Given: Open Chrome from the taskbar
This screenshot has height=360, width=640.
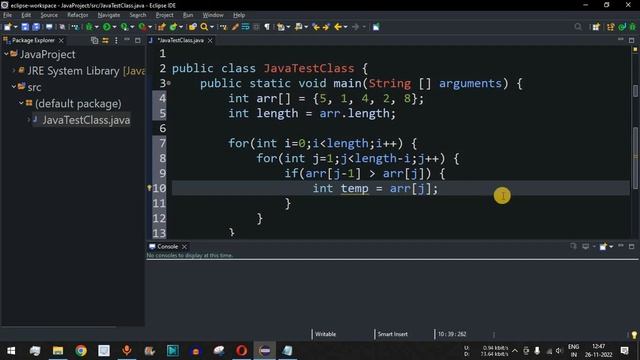Looking at the screenshot, I should (x=81, y=351).
